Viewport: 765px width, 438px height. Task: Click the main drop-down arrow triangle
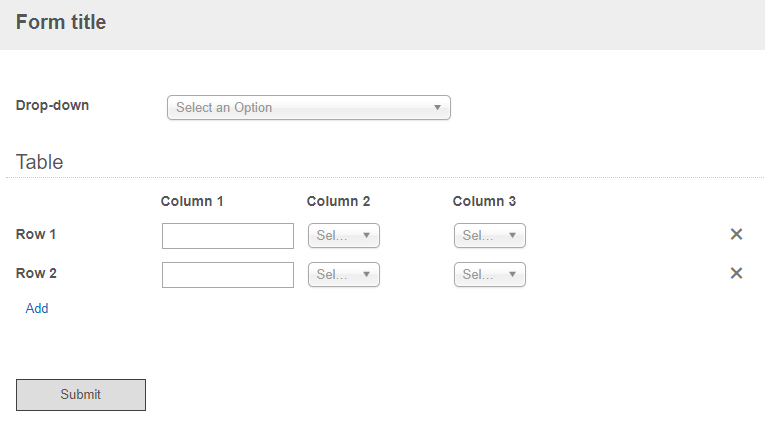pyautogui.click(x=437, y=107)
